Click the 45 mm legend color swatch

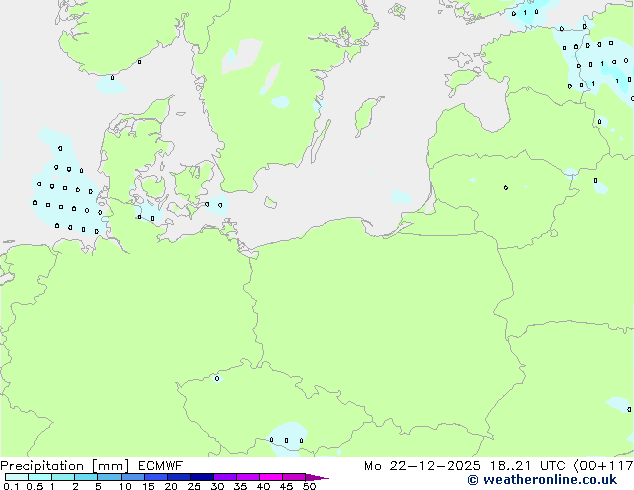pos(294,477)
